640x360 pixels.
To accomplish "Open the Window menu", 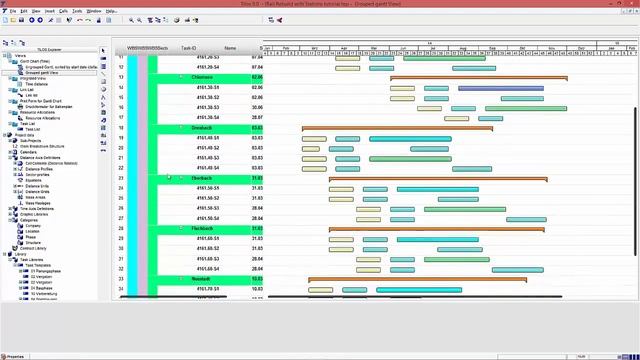I will pyautogui.click(x=93, y=11).
